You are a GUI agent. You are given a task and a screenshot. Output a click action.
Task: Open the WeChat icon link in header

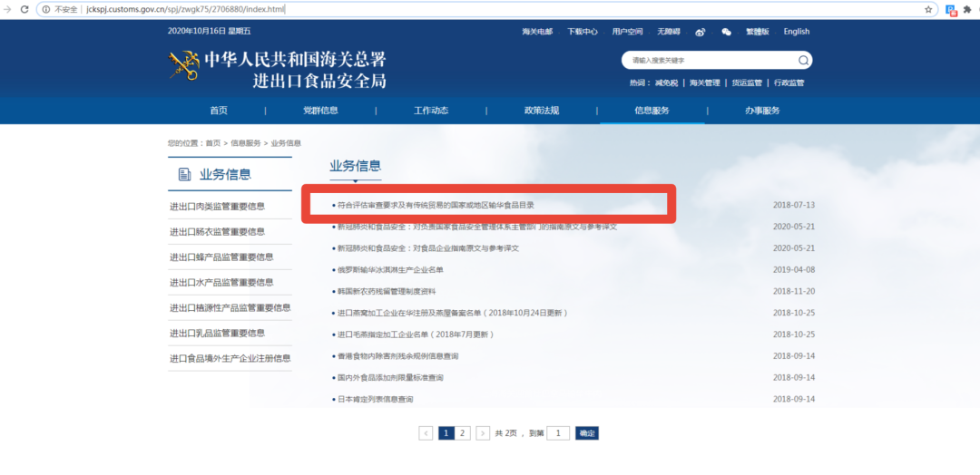[726, 32]
